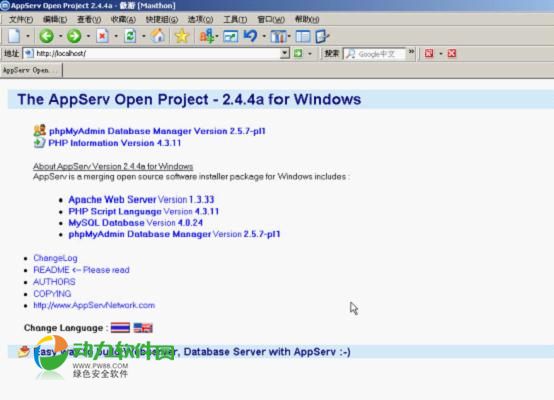Open the 文件(F) menu
This screenshot has width=554, height=400.
pyautogui.click(x=21, y=19)
